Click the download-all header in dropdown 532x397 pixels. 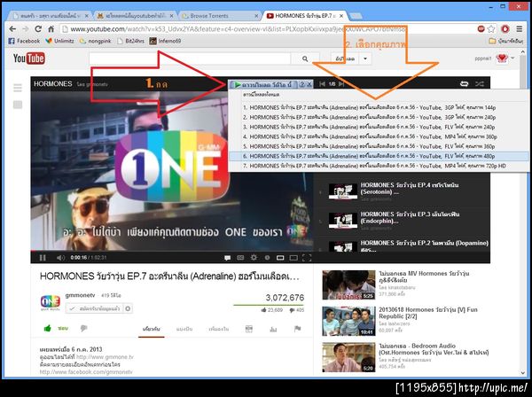(378, 96)
